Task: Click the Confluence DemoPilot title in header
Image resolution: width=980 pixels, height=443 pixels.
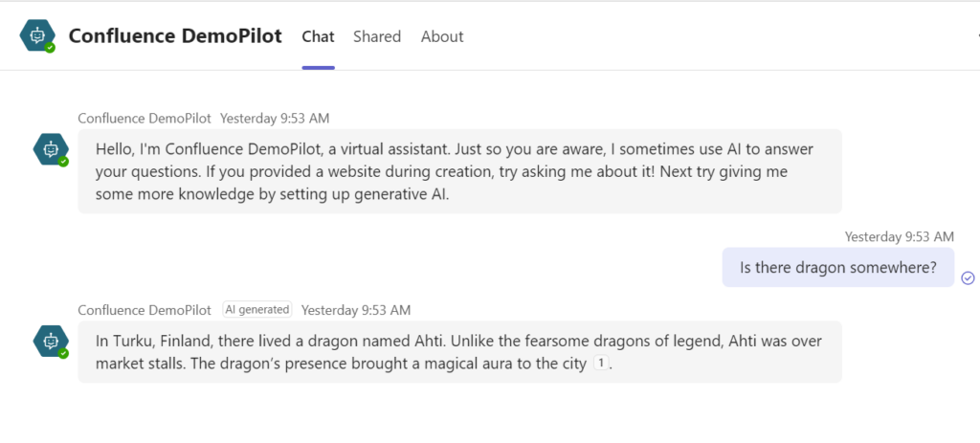Action: click(x=175, y=36)
